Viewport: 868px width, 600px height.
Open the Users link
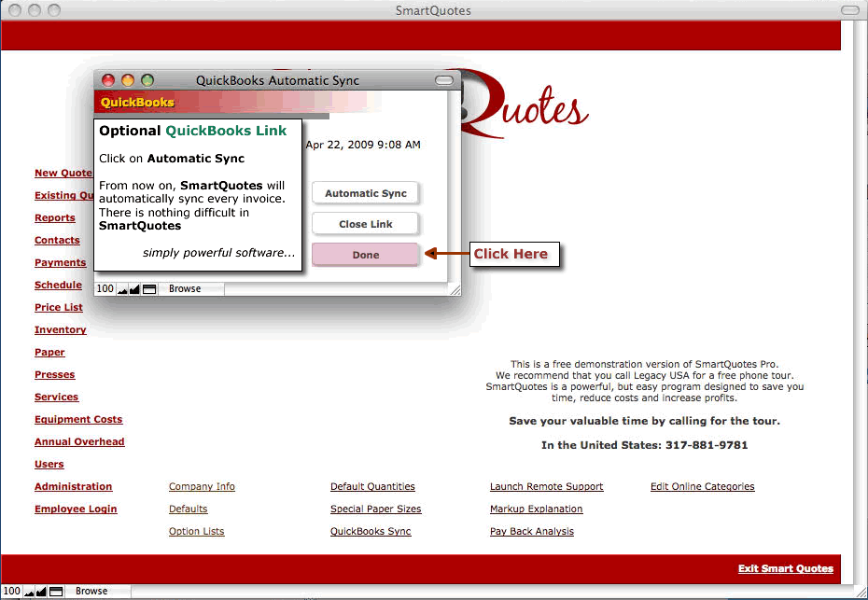coord(49,464)
